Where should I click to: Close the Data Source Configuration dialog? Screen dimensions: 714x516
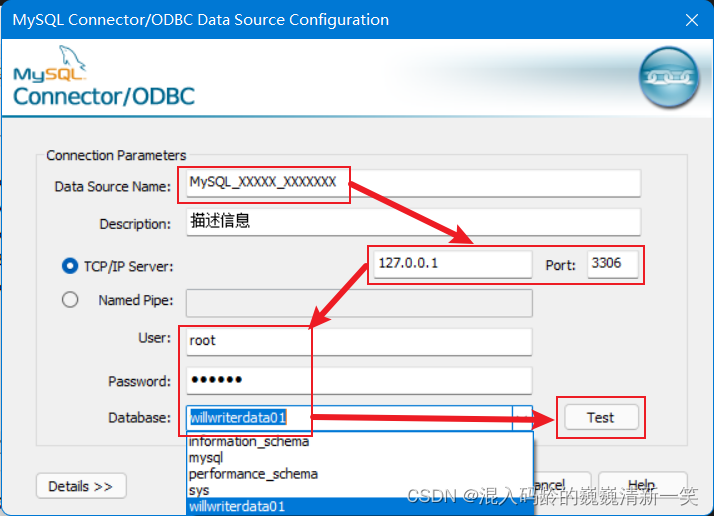coord(692,20)
